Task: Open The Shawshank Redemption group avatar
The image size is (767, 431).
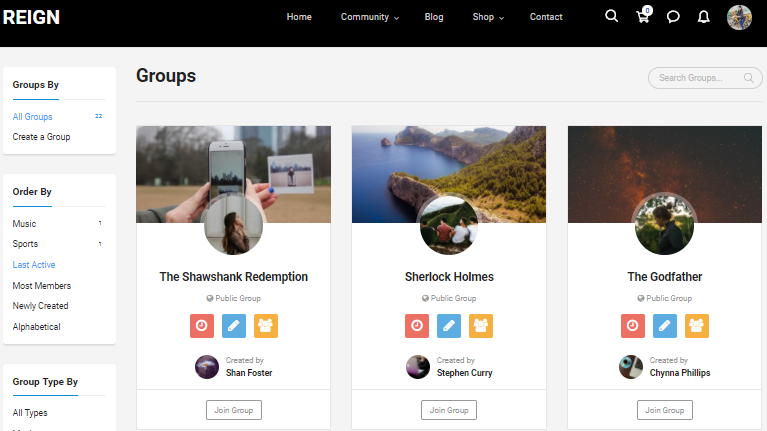Action: tap(233, 226)
